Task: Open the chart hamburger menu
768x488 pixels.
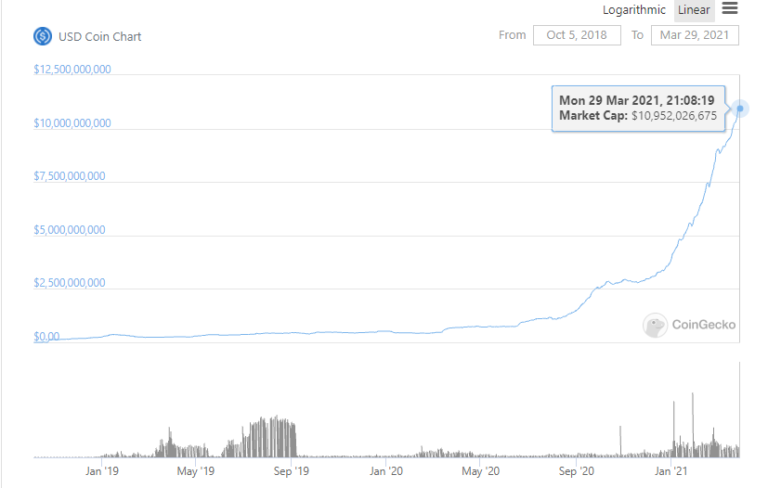Action: [730, 9]
